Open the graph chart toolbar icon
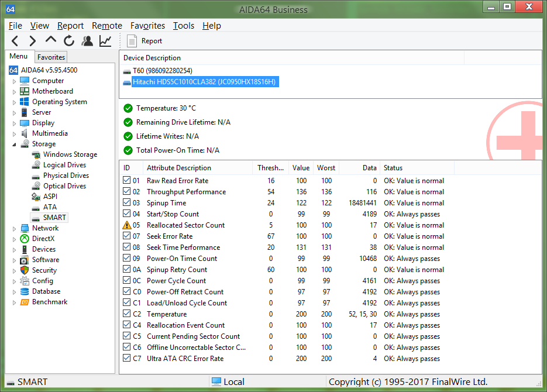Image resolution: width=547 pixels, height=392 pixels. [x=105, y=41]
